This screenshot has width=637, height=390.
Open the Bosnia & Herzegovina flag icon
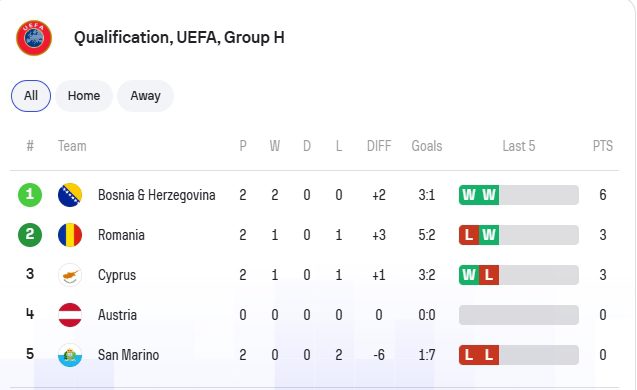[x=70, y=195]
